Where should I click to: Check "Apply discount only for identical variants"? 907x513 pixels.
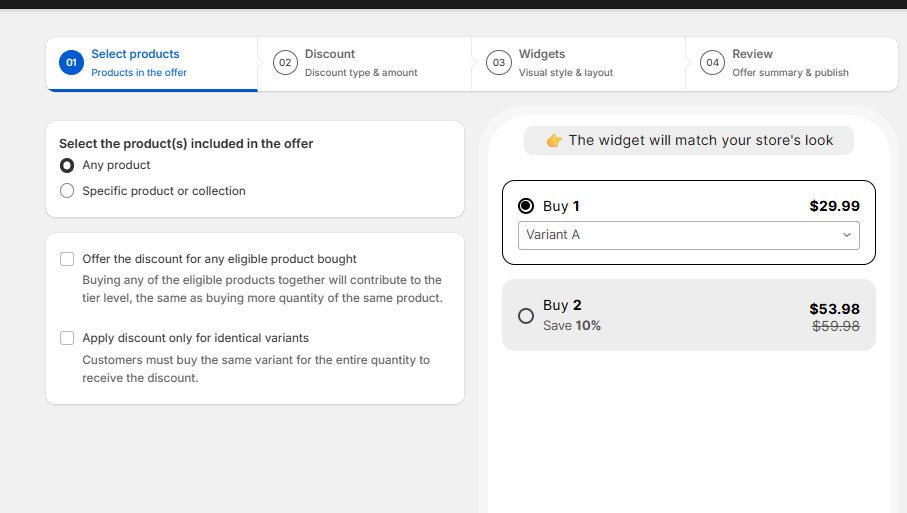pyautogui.click(x=67, y=338)
